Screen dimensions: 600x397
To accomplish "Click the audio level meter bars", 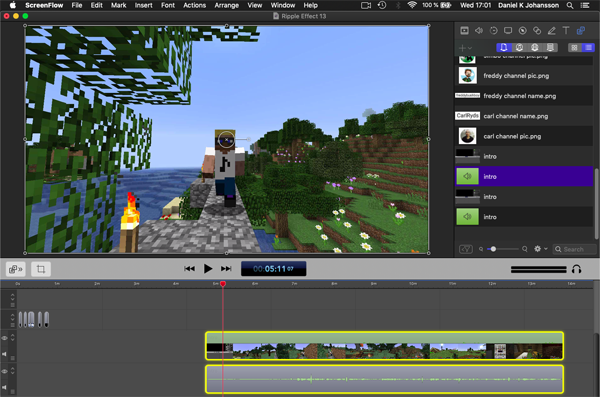I will 538,270.
